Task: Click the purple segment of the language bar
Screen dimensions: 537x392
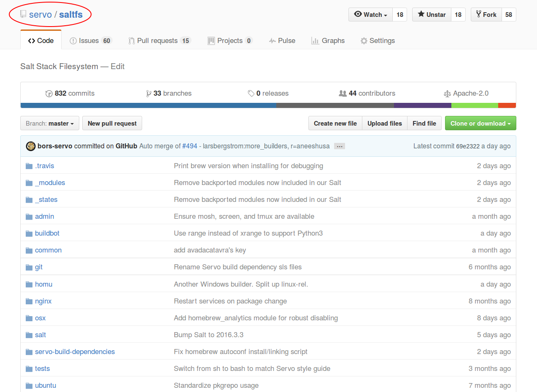Action: pyautogui.click(x=423, y=105)
